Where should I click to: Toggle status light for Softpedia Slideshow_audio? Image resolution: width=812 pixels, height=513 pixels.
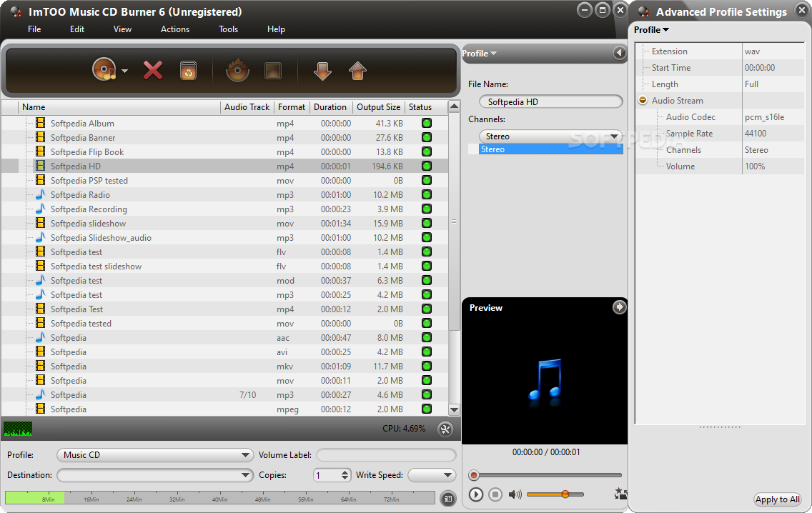(427, 238)
